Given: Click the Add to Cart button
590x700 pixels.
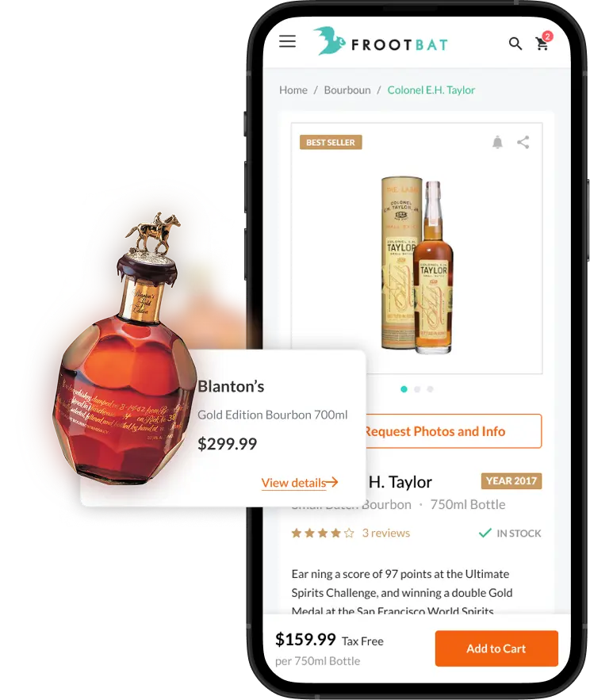Looking at the screenshot, I should [x=496, y=648].
